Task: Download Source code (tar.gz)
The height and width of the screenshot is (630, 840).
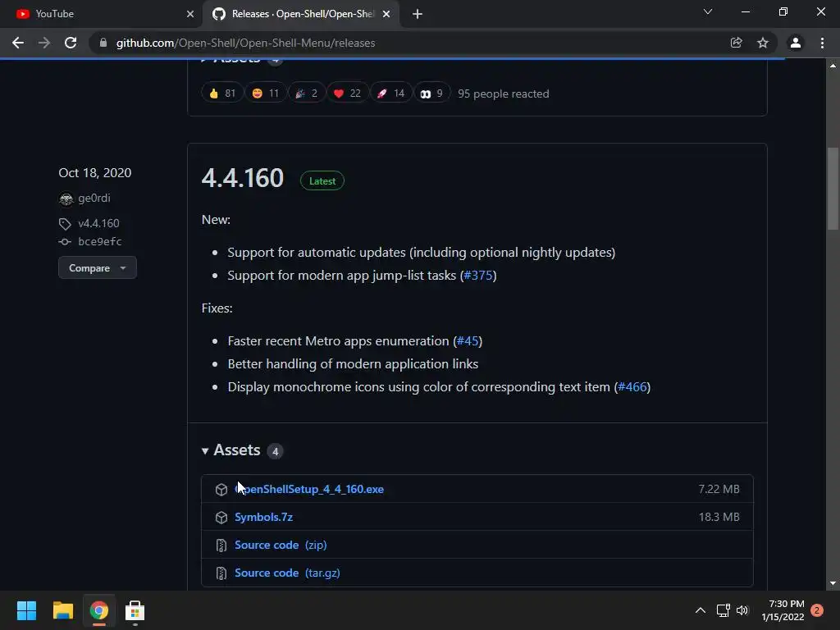Action: tap(287, 573)
